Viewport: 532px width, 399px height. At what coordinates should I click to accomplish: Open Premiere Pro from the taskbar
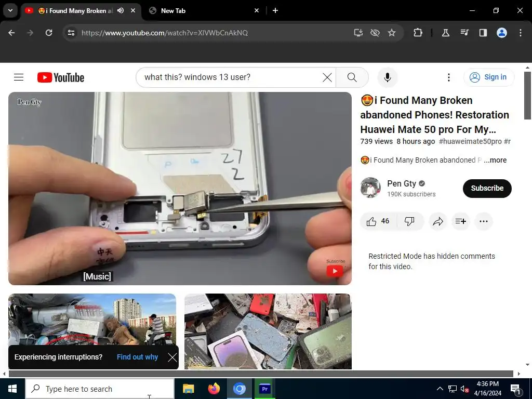264,389
